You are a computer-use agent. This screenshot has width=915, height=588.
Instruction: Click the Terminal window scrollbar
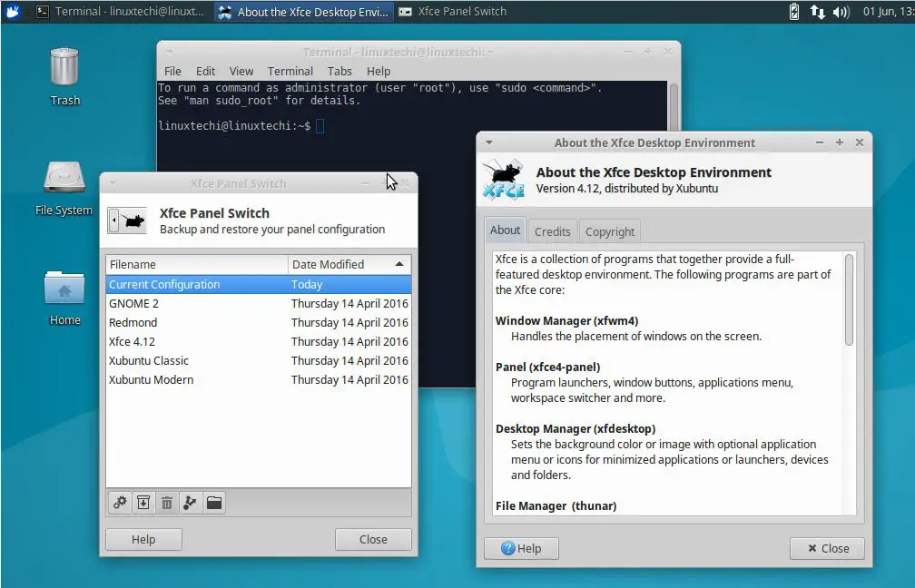pyautogui.click(x=674, y=106)
